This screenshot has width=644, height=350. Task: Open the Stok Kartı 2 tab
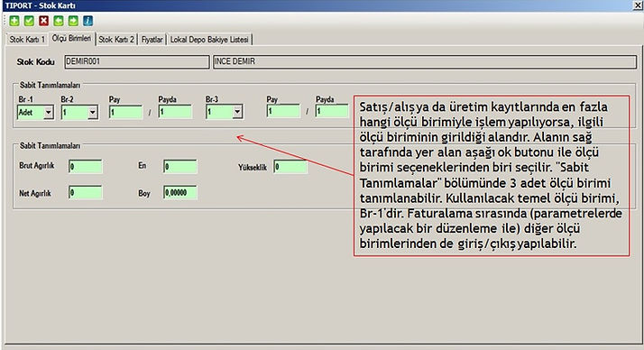coord(116,40)
